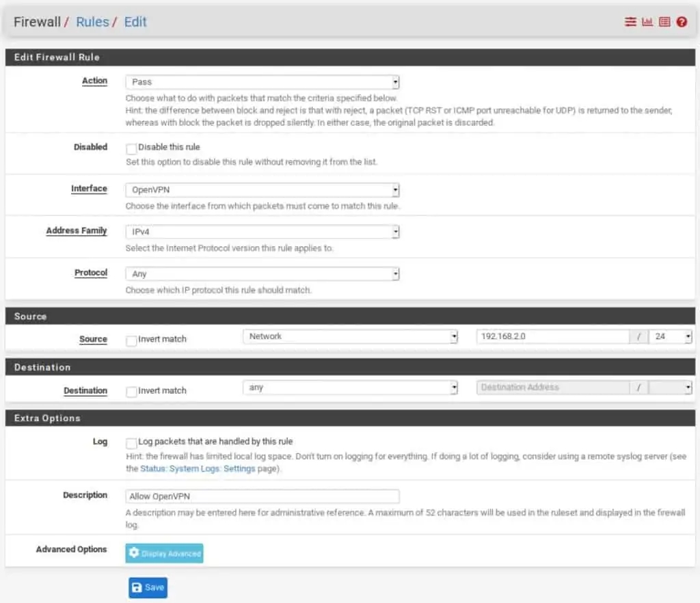The height and width of the screenshot is (603, 700).
Task: Click the sliders icon in header
Action: pos(630,22)
